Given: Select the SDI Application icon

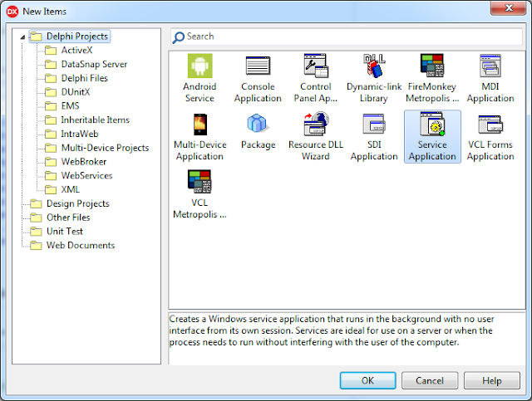Looking at the screenshot, I should click(374, 124).
